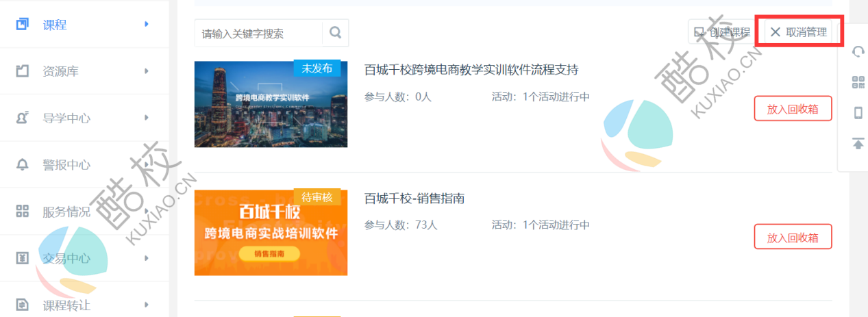Click the 交易中心 yen icon
The height and width of the screenshot is (317, 868).
[23, 258]
